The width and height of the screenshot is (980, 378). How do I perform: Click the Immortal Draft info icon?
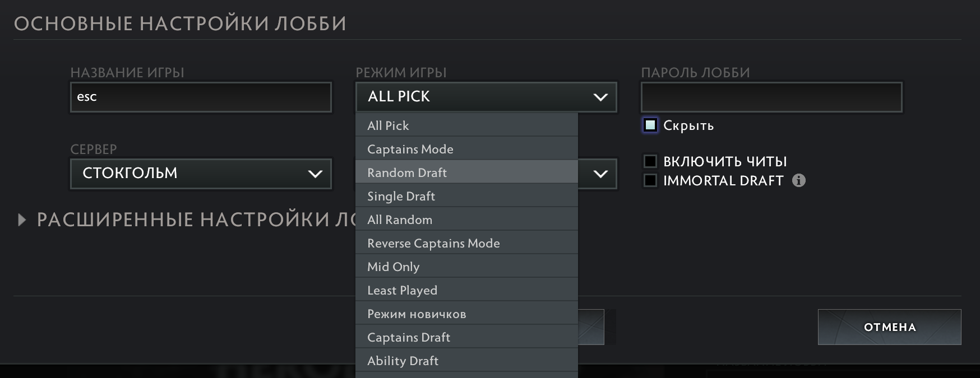point(799,180)
